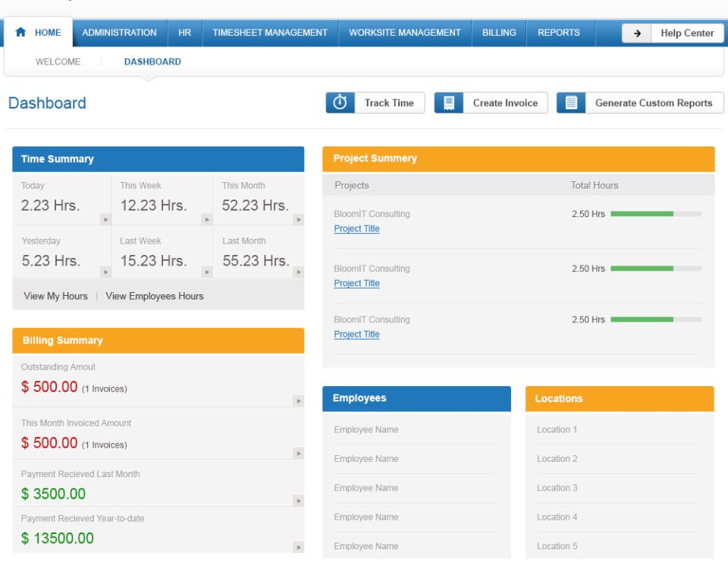Expand the This Week hours arrow
Image resolution: width=728 pixels, height=569 pixels.
pos(206,219)
